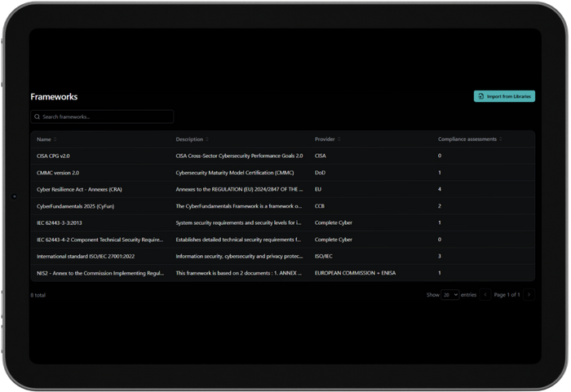The width and height of the screenshot is (571, 392).
Task: Click the Import from Libraries button
Action: pos(504,96)
